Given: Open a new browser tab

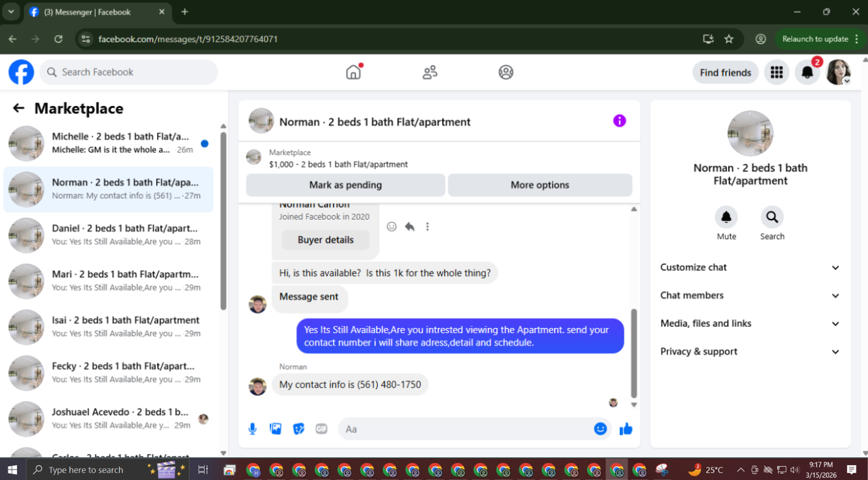Looking at the screenshot, I should tap(185, 12).
